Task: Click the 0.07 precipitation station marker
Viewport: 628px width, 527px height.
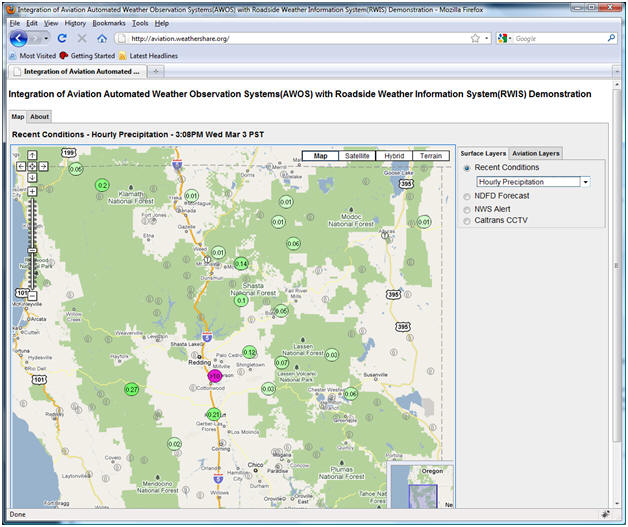Action: pyautogui.click(x=282, y=363)
